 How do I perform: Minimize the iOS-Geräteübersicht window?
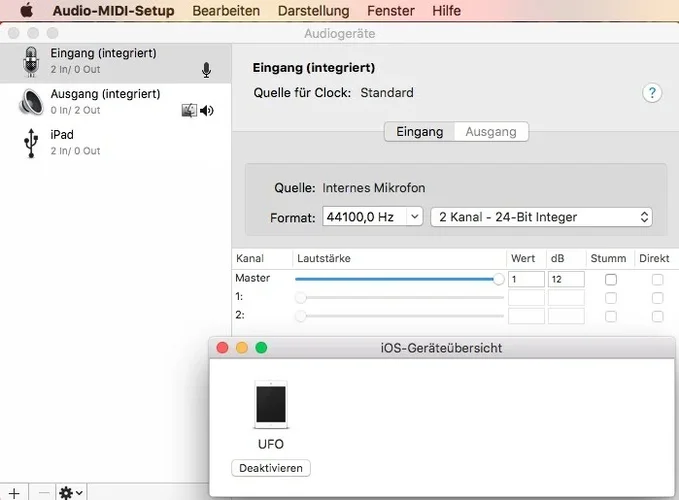pyautogui.click(x=242, y=348)
